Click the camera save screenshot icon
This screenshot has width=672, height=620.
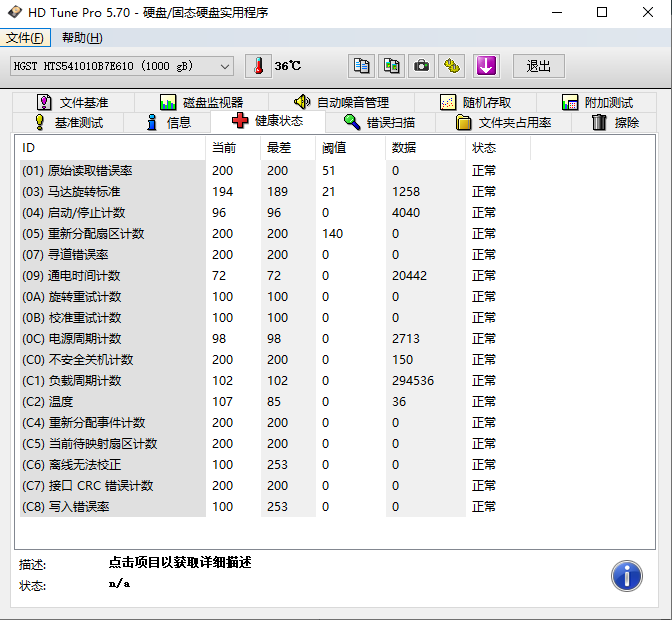pyautogui.click(x=421, y=66)
